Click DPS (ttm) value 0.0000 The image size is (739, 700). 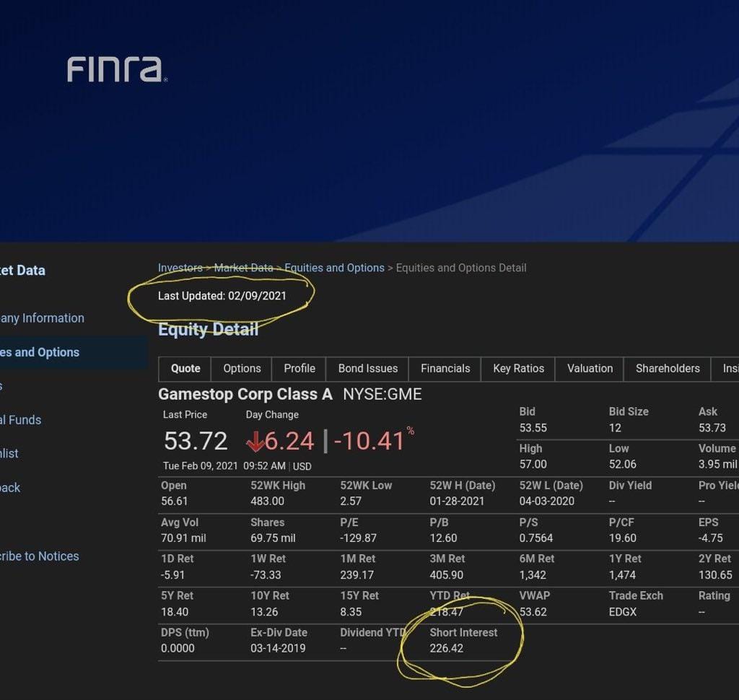[x=178, y=648]
